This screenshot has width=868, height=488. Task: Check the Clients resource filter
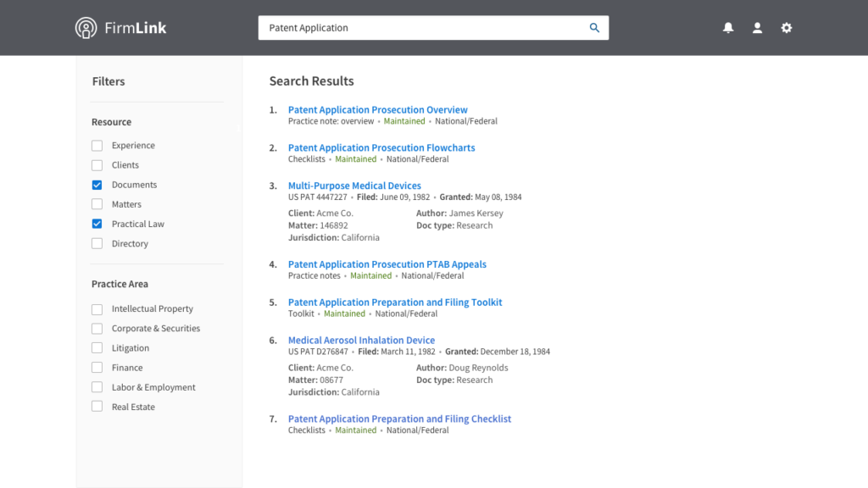97,165
